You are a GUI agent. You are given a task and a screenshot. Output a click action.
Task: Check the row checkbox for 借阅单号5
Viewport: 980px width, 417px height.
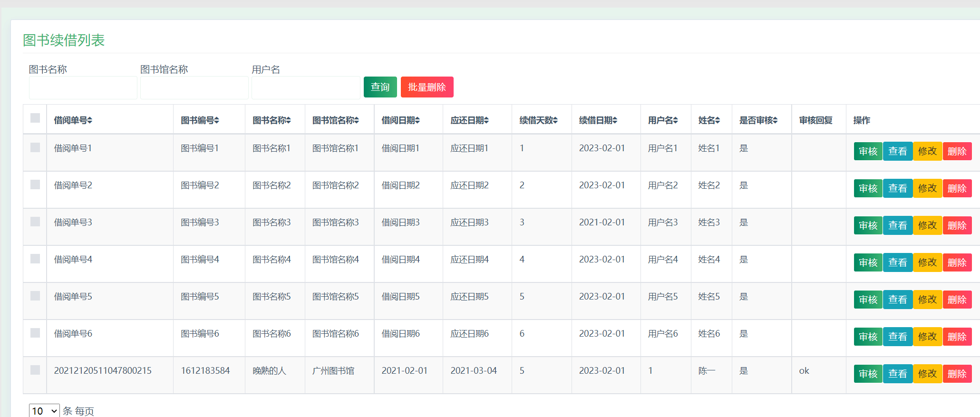(x=35, y=296)
